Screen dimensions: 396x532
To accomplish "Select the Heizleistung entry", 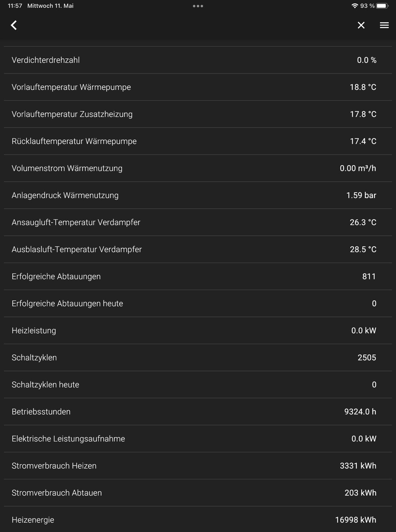I will 198,330.
